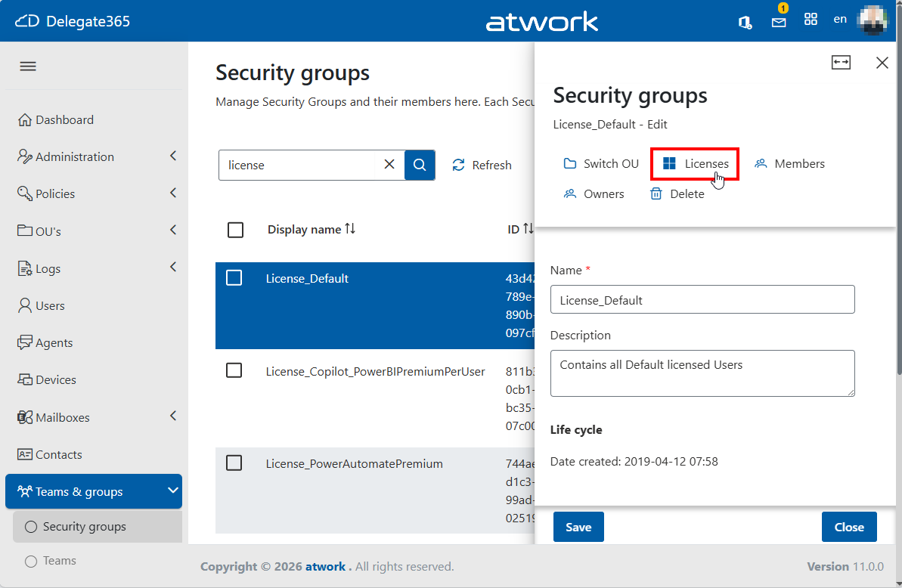Open the Members tab
The height and width of the screenshot is (588, 902).
789,164
